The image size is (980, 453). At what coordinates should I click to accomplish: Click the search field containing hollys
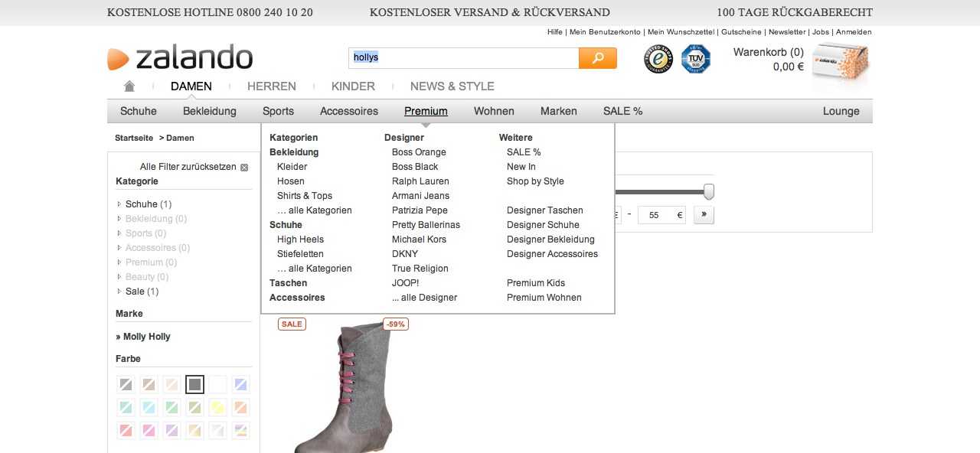tap(463, 58)
